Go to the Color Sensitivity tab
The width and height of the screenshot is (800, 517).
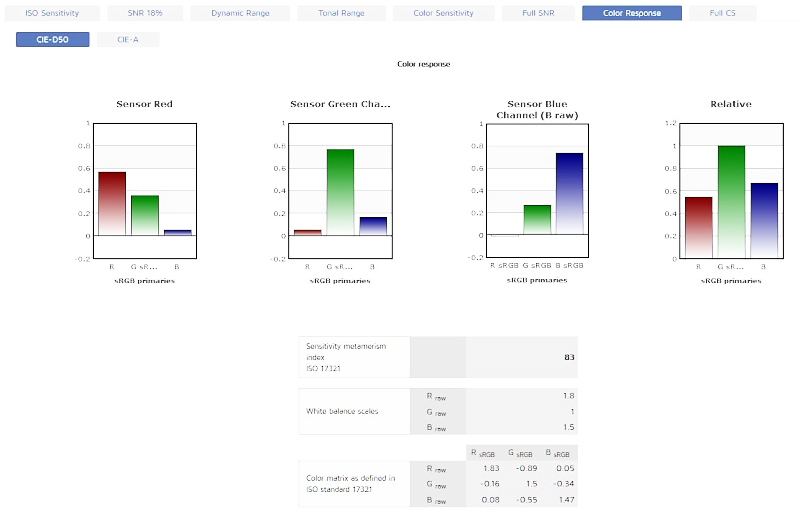tap(443, 13)
